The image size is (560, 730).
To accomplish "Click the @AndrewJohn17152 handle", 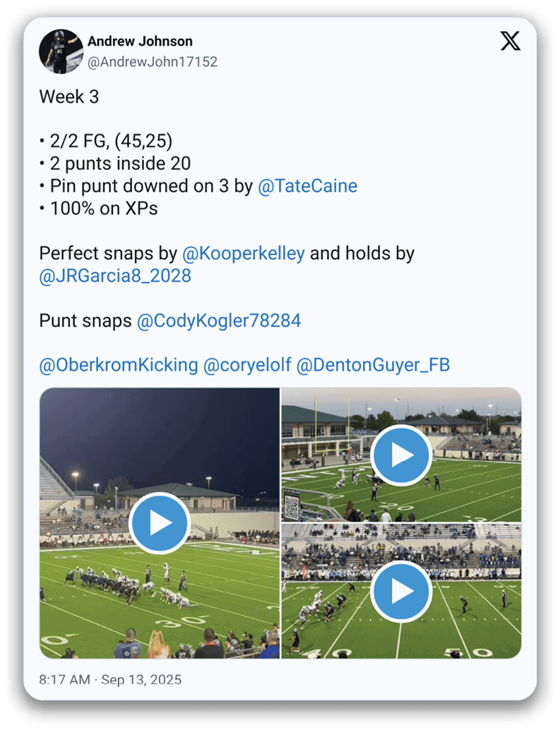I will pyautogui.click(x=153, y=62).
